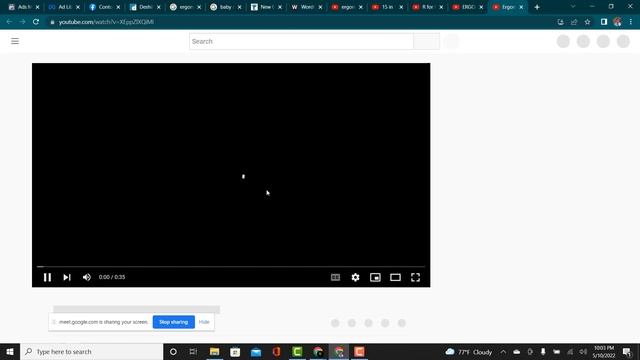The height and width of the screenshot is (360, 640).
Task: Close the 'R for' YouTube tab
Action: click(x=441, y=7)
